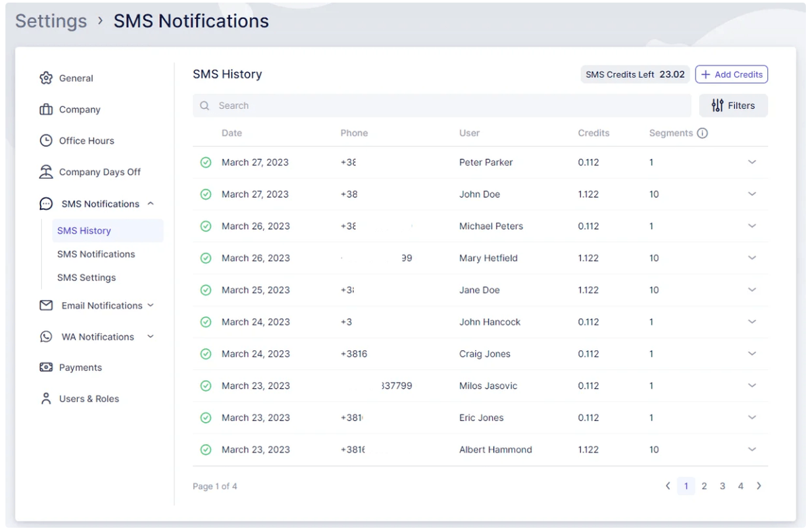Expand the Email Notifications sidebar section
This screenshot has width=812, height=531.
click(150, 305)
